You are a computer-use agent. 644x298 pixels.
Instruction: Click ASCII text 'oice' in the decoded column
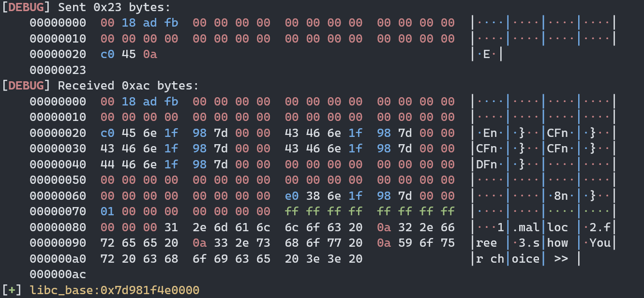[x=526, y=259]
